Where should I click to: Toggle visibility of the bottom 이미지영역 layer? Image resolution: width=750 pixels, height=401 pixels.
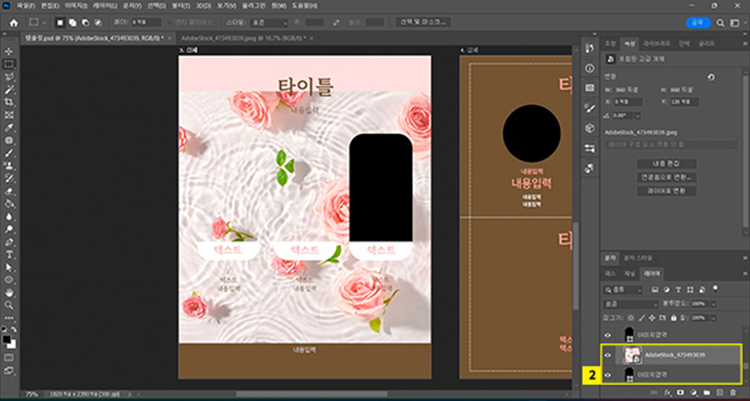(608, 373)
